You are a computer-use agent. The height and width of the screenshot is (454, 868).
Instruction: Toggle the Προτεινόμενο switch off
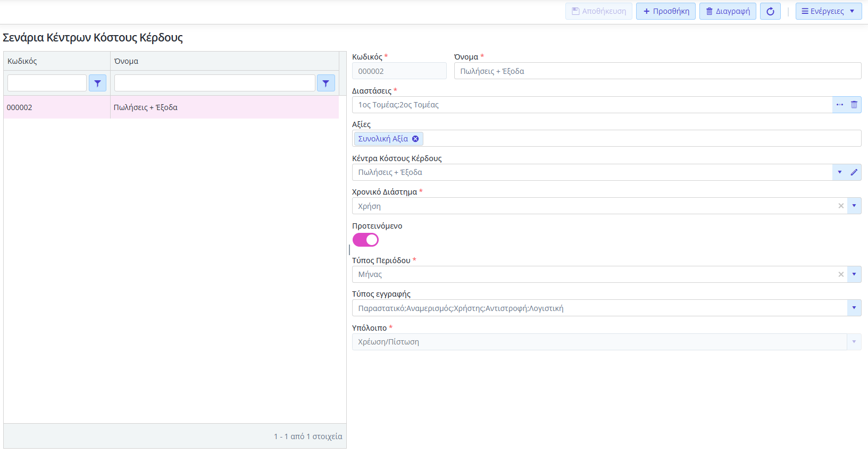(x=365, y=240)
